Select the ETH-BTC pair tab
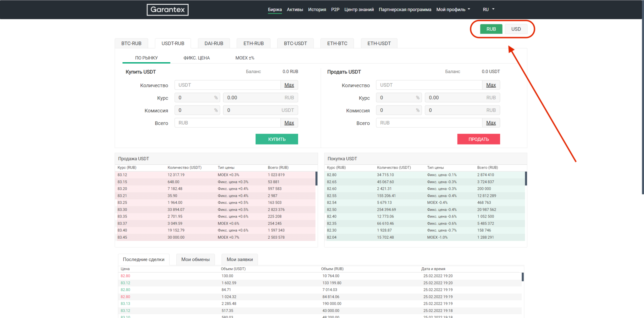The height and width of the screenshot is (318, 644). [x=337, y=43]
